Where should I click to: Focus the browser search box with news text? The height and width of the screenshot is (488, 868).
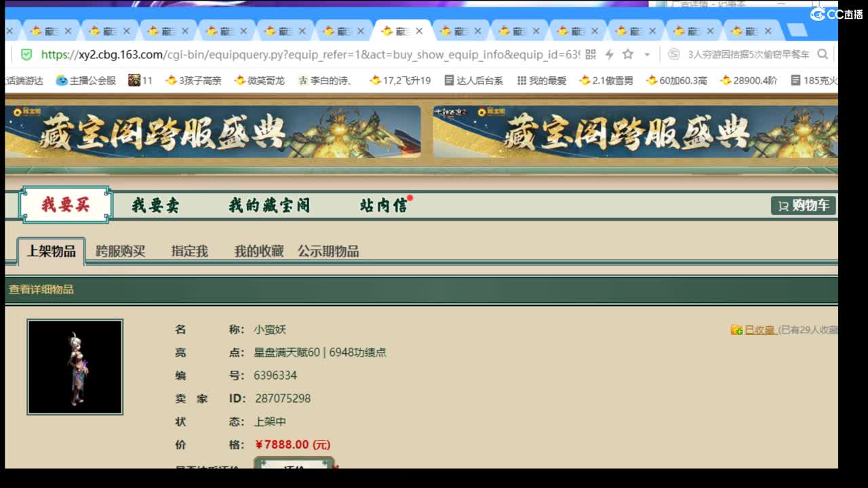749,54
